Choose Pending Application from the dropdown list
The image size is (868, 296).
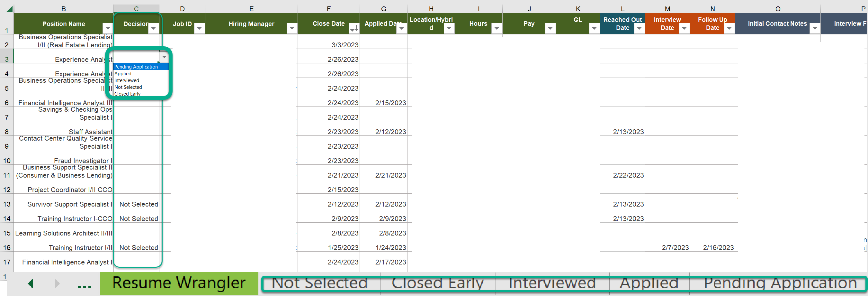click(x=141, y=67)
